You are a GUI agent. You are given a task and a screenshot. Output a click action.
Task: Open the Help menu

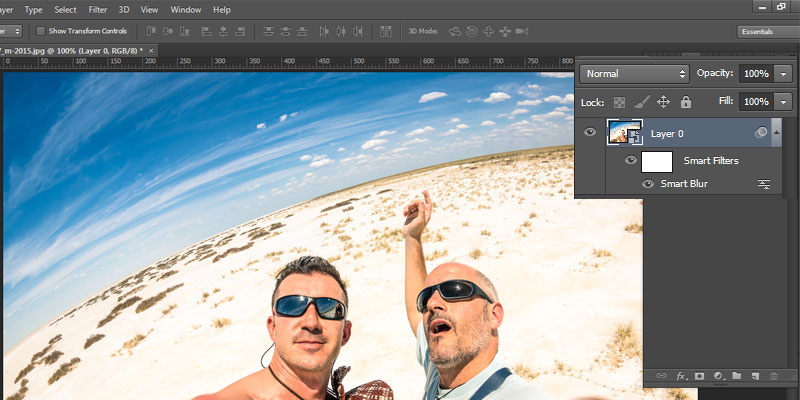click(222, 10)
